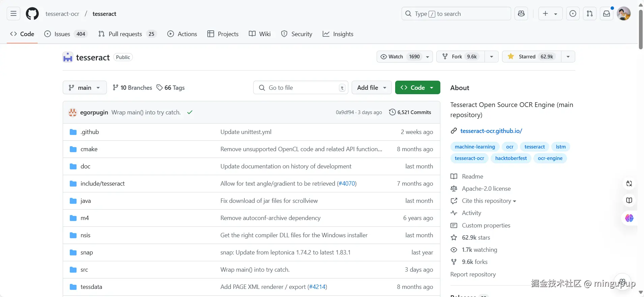Expand the Add file dropdown

click(372, 88)
